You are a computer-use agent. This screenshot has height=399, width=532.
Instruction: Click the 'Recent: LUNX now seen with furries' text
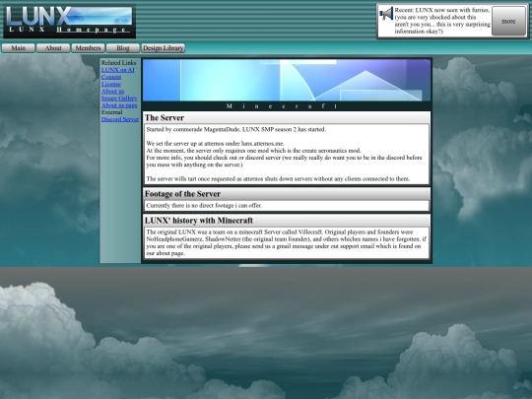click(x=442, y=21)
